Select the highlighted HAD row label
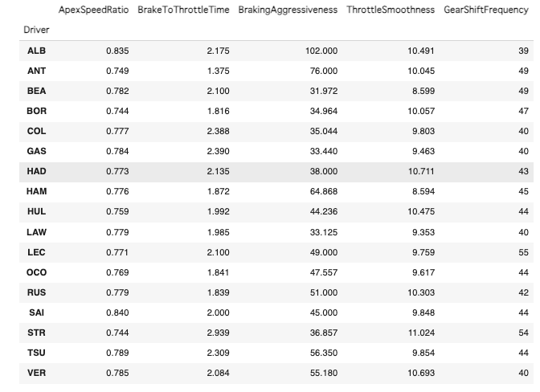 [36, 171]
